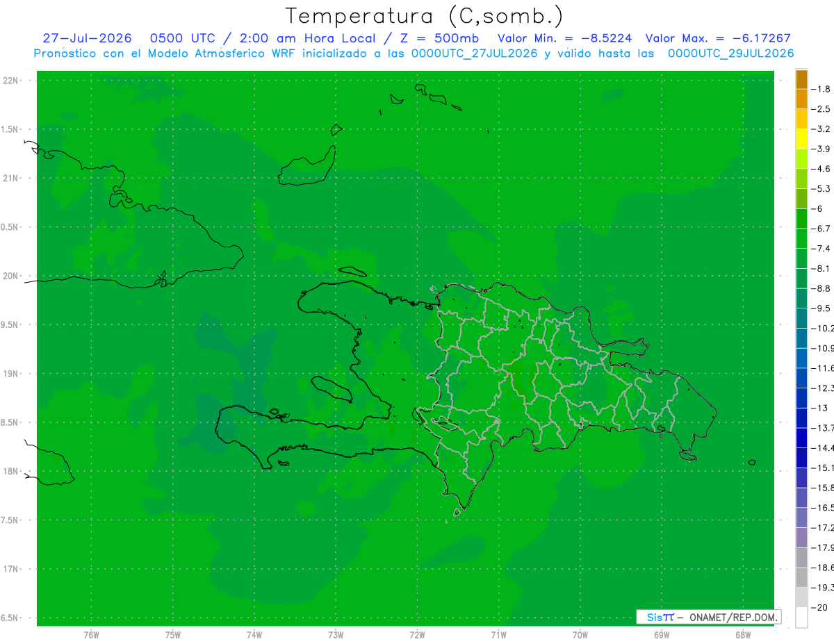834x644 pixels.
Task: Click the "72W" longitude label
Action: tap(417, 635)
